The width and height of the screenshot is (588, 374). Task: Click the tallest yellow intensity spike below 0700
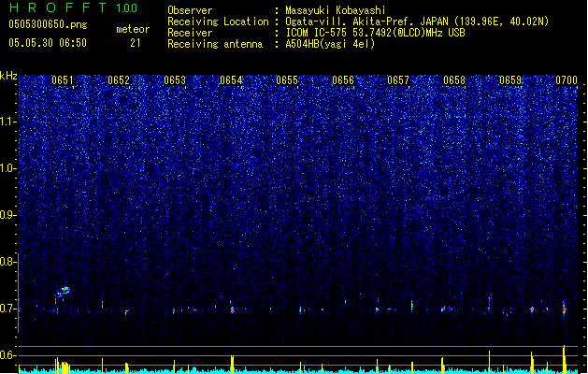pos(564,359)
